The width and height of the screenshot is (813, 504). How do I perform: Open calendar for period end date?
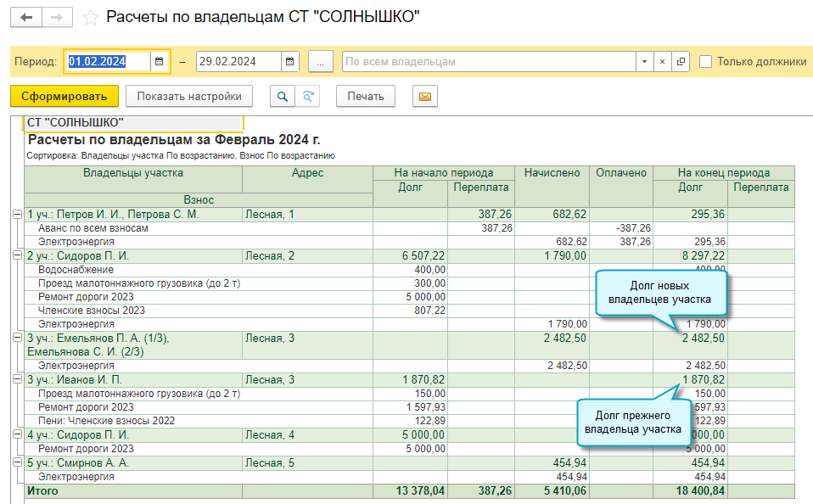(290, 62)
